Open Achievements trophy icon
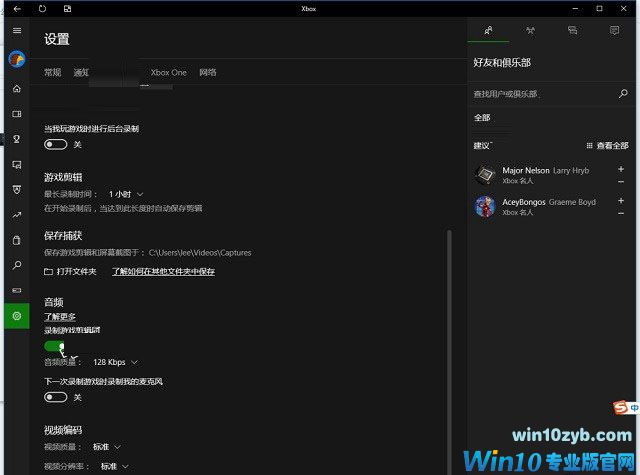640x475 pixels. 17,139
